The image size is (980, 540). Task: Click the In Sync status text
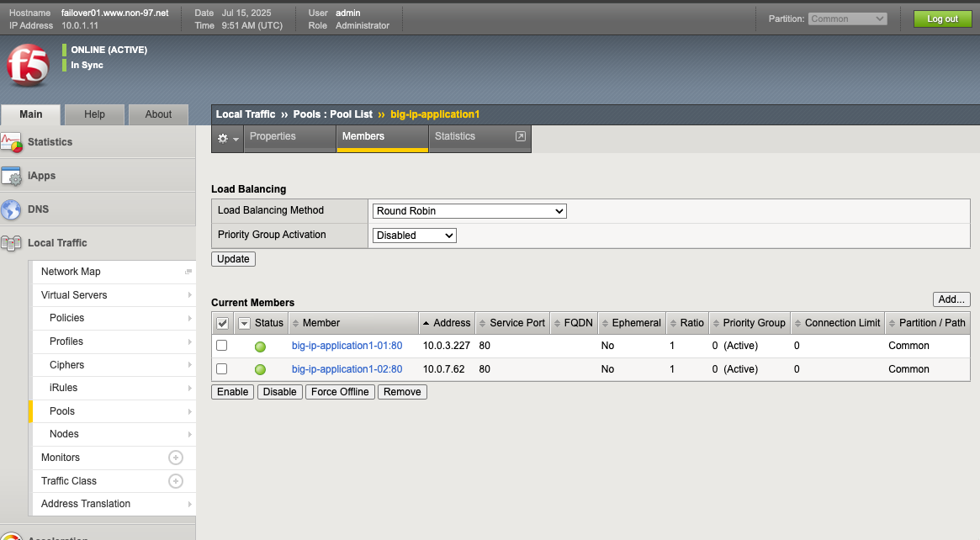point(87,65)
